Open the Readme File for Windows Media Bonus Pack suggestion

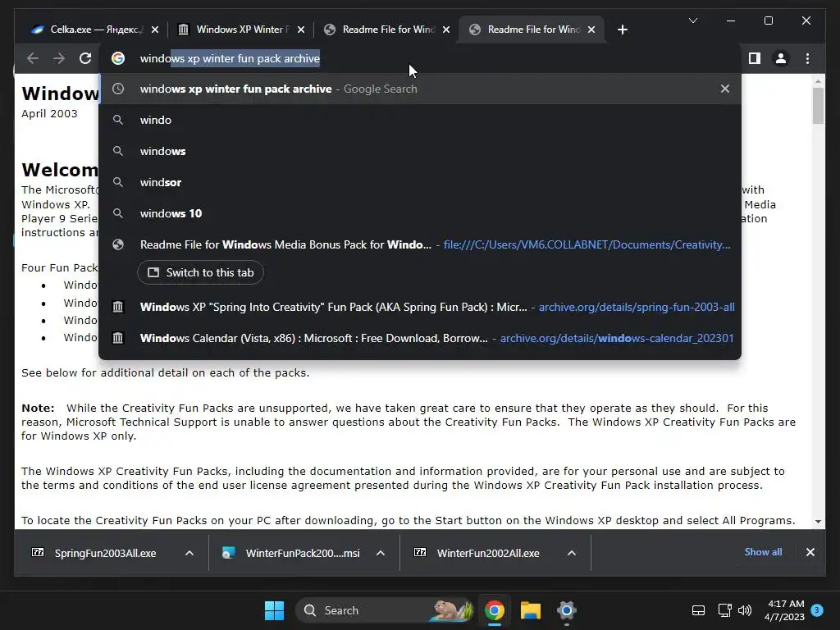(420, 244)
